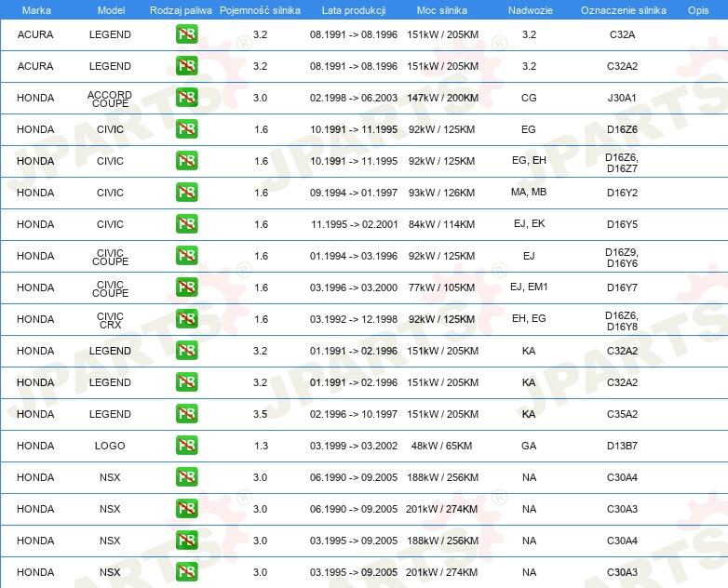Click the engine code 'D16Y5'
This screenshot has width=728, height=588.
(622, 224)
